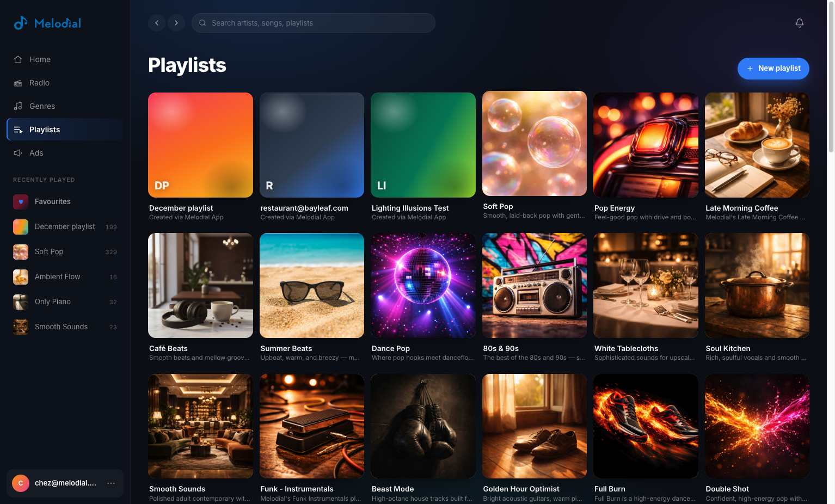The height and width of the screenshot is (504, 835).
Task: Click Only Piano sidebar thumbnail icon
Action: [x=21, y=302]
